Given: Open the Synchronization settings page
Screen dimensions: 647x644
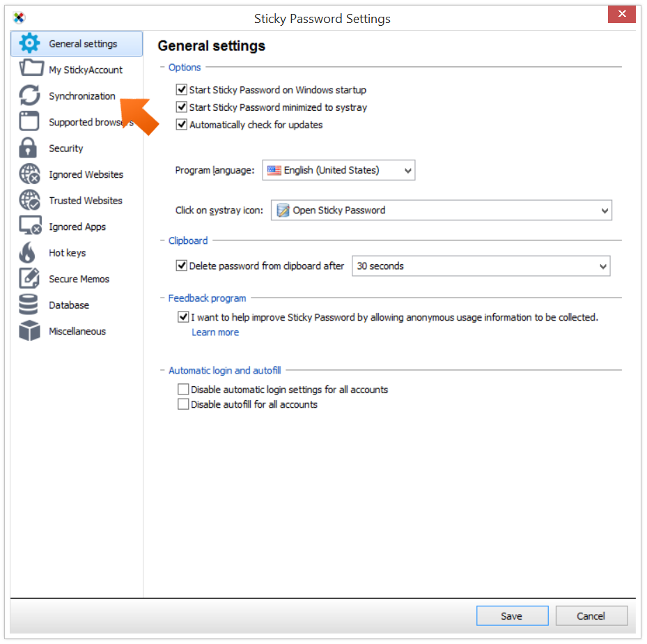Looking at the screenshot, I should tap(82, 96).
